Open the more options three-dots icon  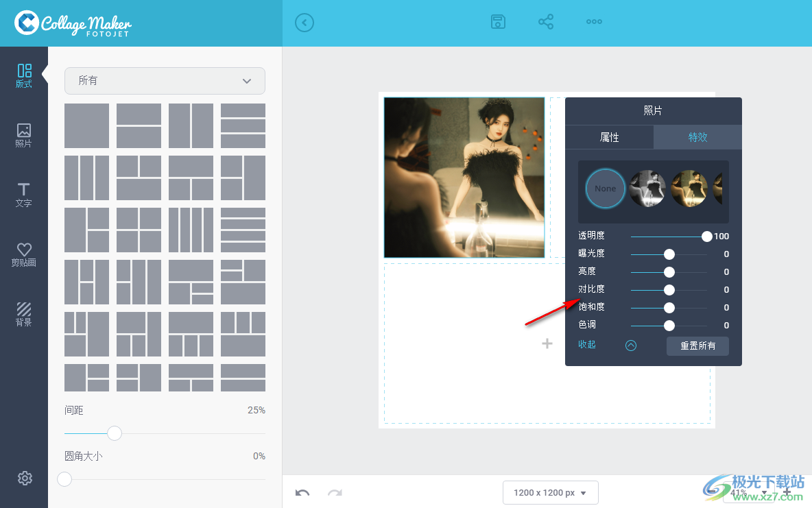click(594, 22)
